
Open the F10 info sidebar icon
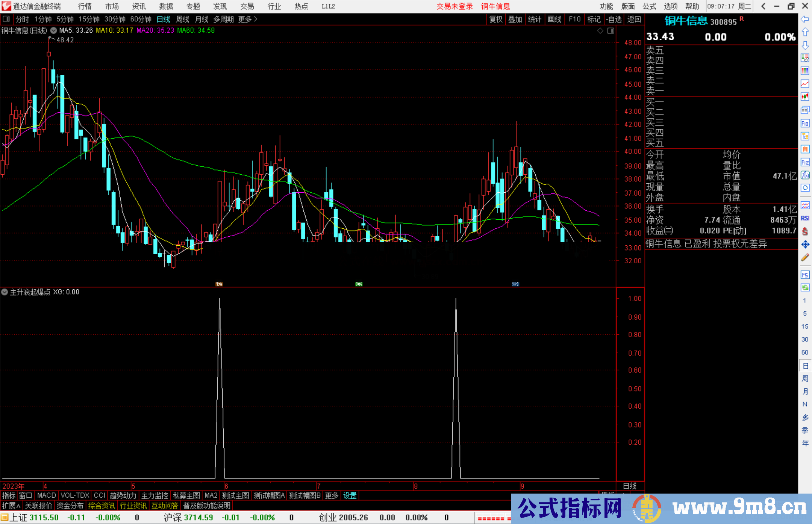pyautogui.click(x=804, y=124)
